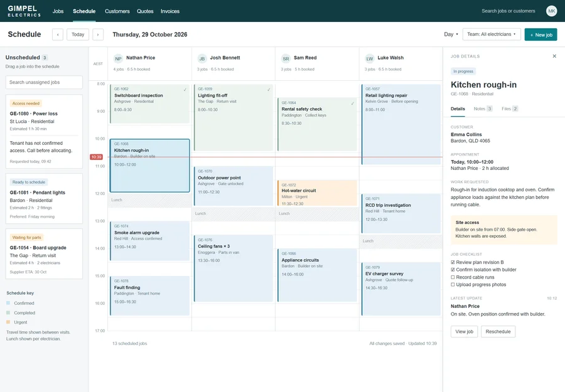The image size is (565, 392).
Task: Focus the Search unassigned jobs field
Action: (44, 82)
